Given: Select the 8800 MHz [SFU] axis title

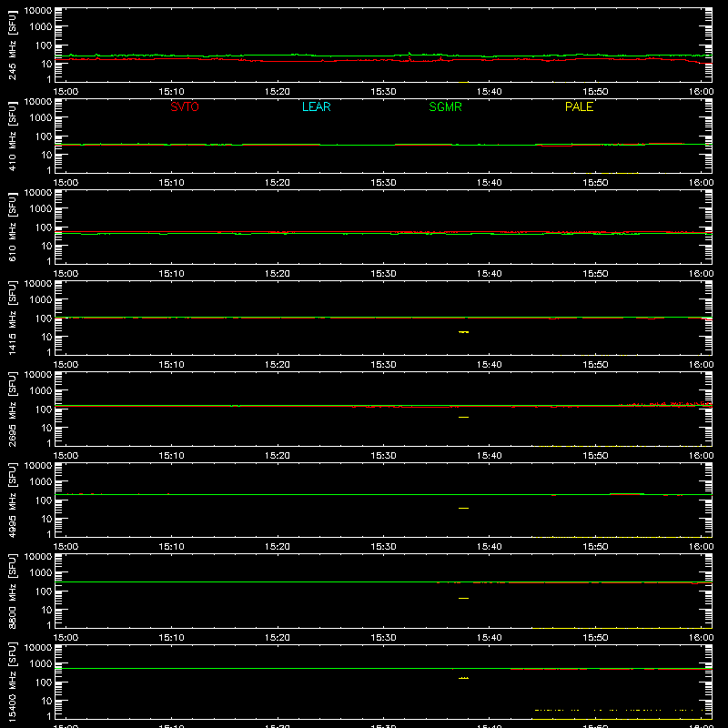Looking at the screenshot, I should 12,591.
